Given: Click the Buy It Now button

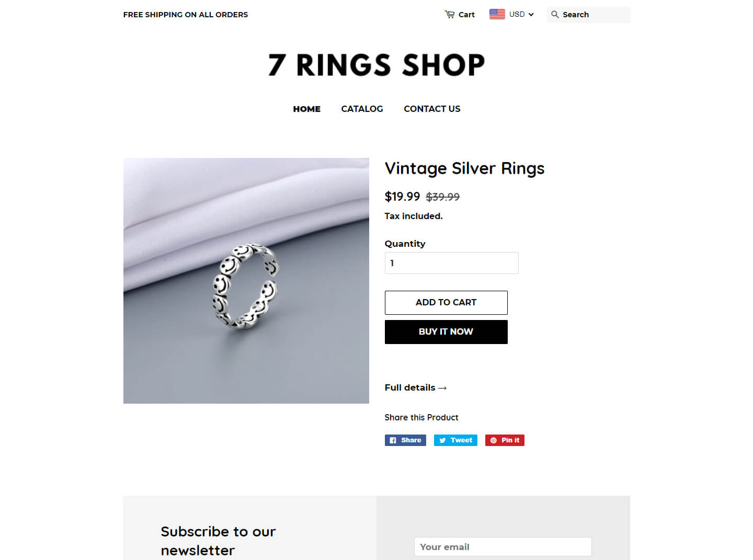Looking at the screenshot, I should (446, 332).
